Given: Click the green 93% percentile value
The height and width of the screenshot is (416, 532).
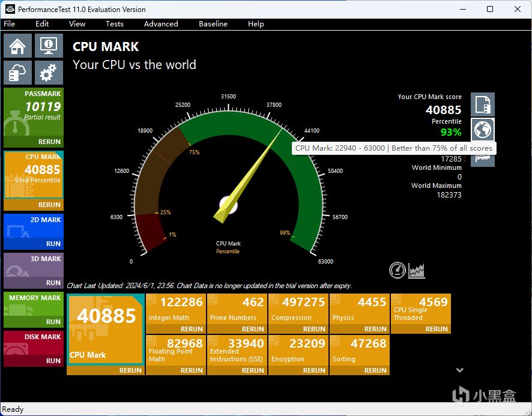Looking at the screenshot, I should point(451,132).
